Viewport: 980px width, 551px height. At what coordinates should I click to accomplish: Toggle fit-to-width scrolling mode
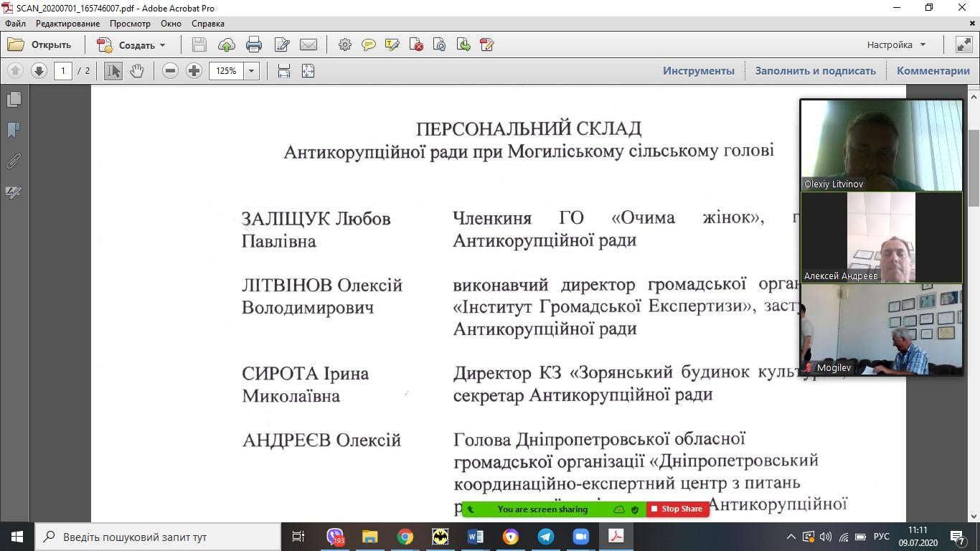[284, 71]
